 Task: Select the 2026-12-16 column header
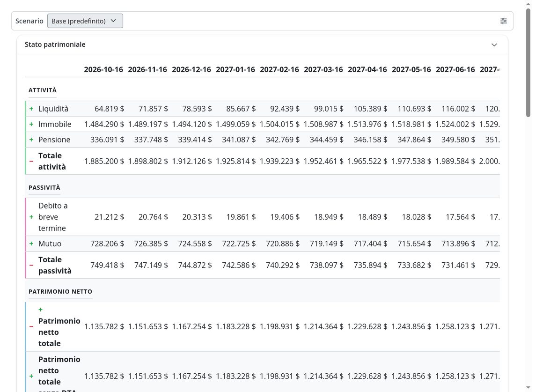click(x=191, y=69)
